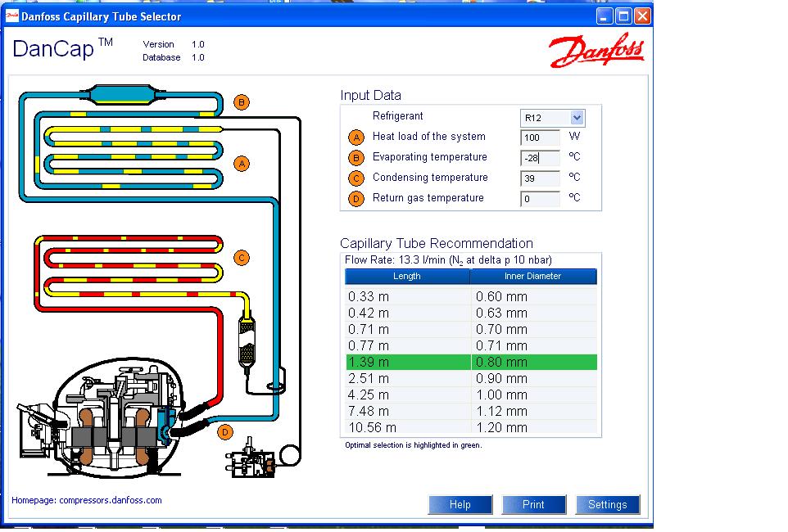Click the filter drier component in the diagram
The height and width of the screenshot is (532, 788).
pyautogui.click(x=246, y=342)
